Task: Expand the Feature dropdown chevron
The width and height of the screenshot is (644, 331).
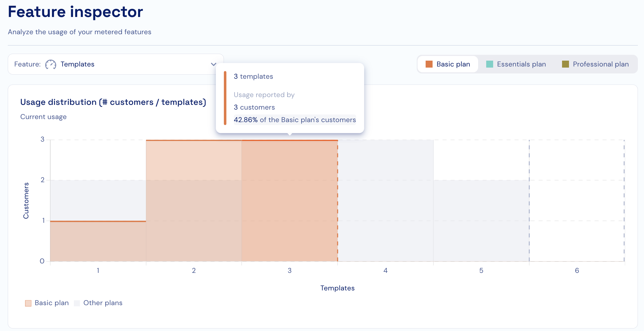Action: pos(213,64)
